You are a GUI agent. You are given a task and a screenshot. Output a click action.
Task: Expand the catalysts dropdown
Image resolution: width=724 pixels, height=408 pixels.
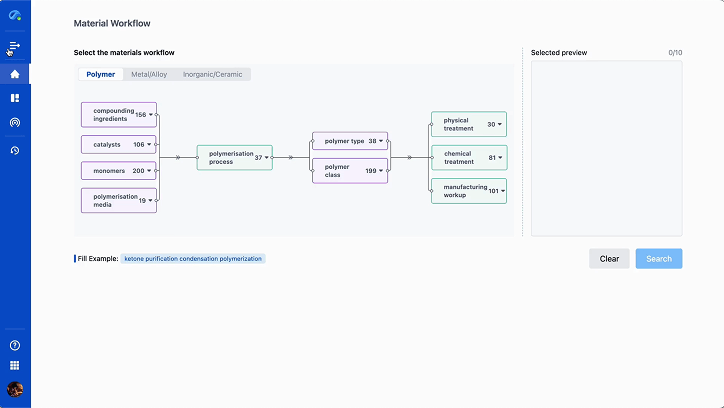coord(150,144)
